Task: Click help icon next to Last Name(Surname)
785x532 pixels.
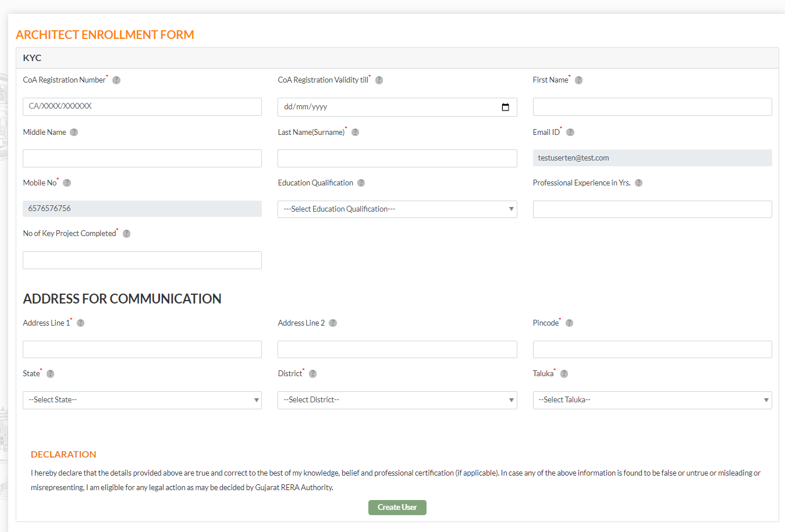Action: click(355, 133)
